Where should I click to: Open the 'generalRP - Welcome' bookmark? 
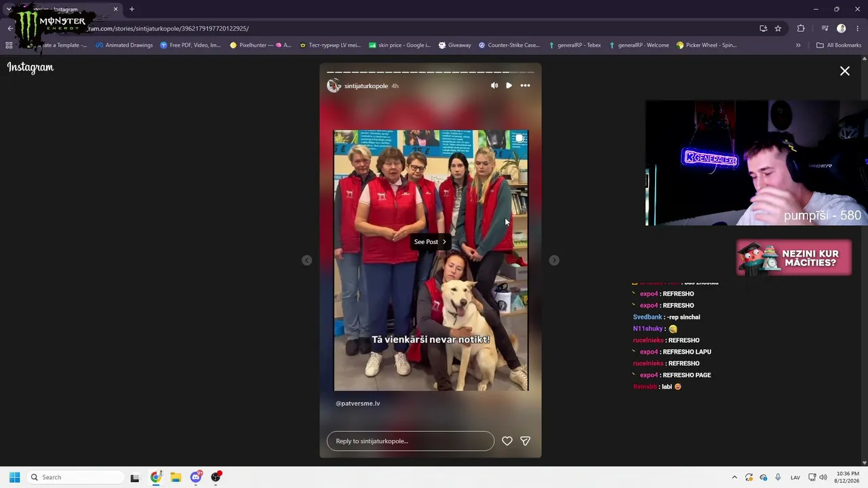click(x=639, y=45)
